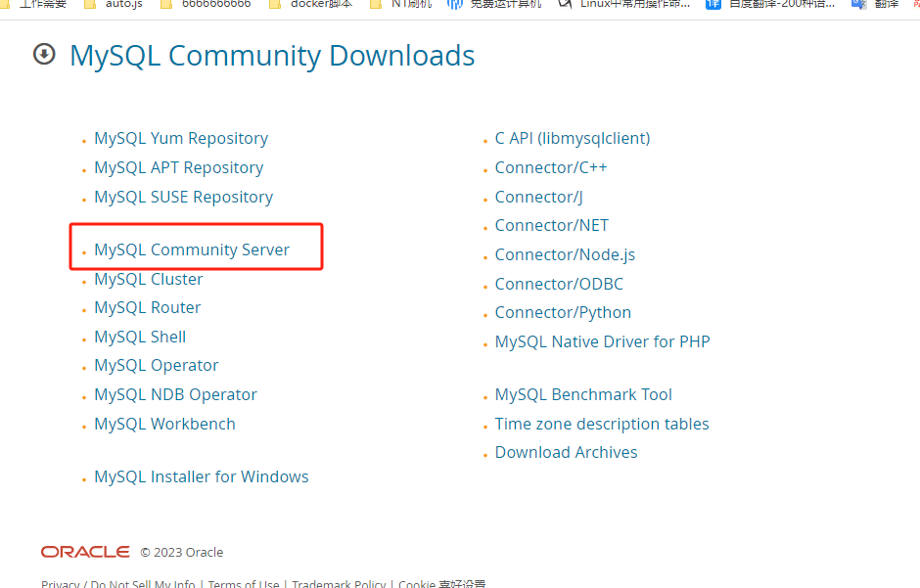This screenshot has width=920, height=588.
Task: Go to MySQL APT Repository
Action: [x=178, y=167]
